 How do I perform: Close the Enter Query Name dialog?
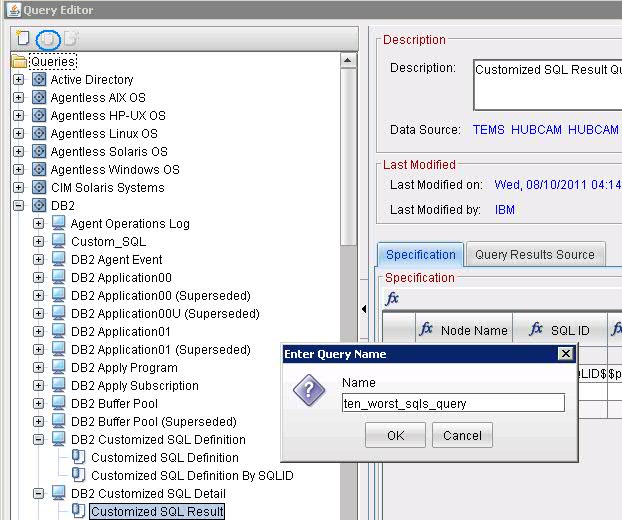coord(566,353)
